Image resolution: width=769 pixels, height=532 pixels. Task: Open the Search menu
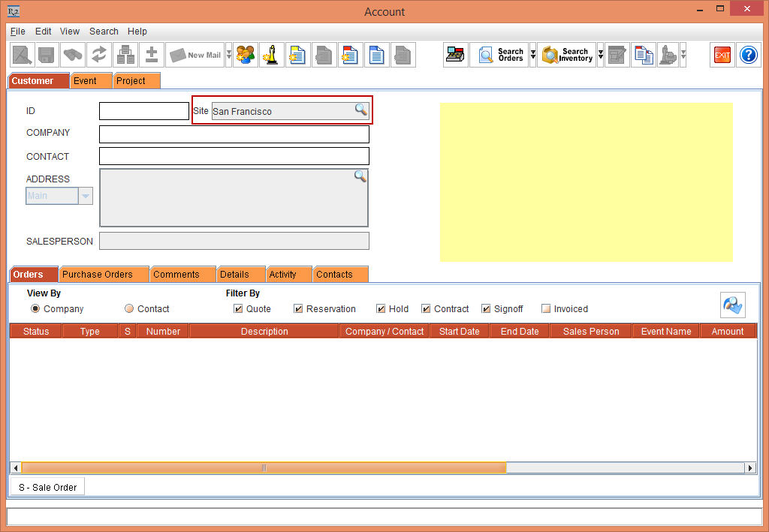tap(104, 32)
